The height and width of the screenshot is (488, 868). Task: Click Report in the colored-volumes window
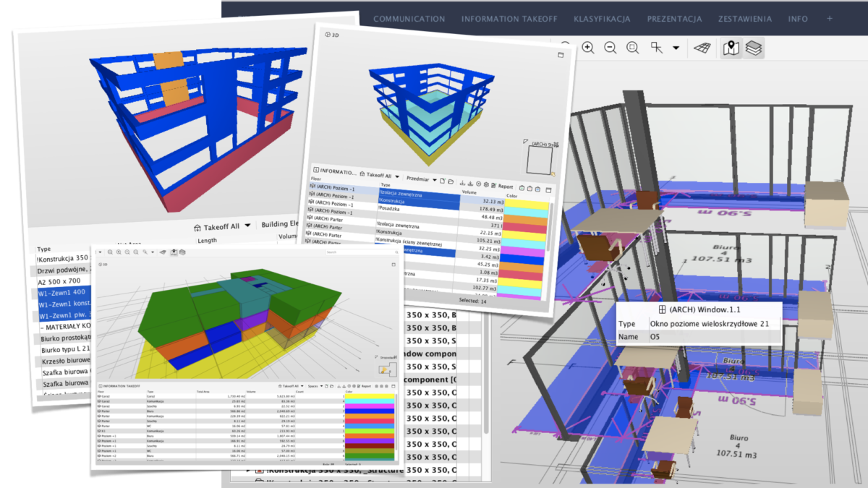tap(365, 386)
